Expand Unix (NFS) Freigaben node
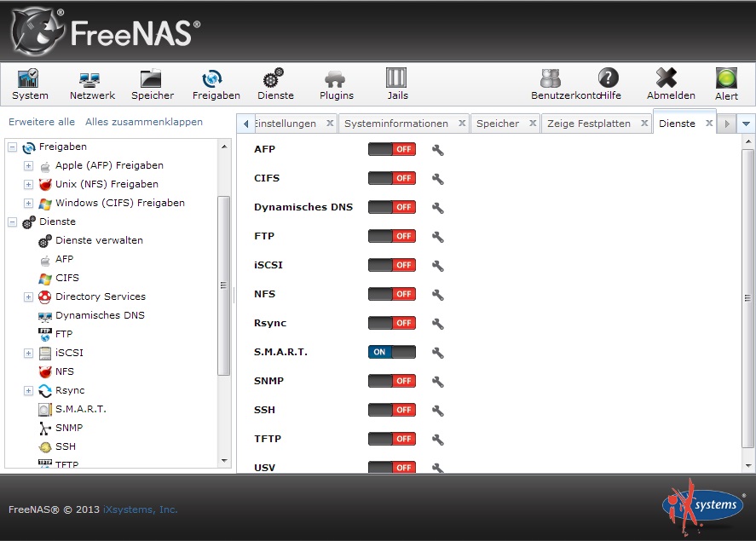The width and height of the screenshot is (756, 541). [x=28, y=185]
